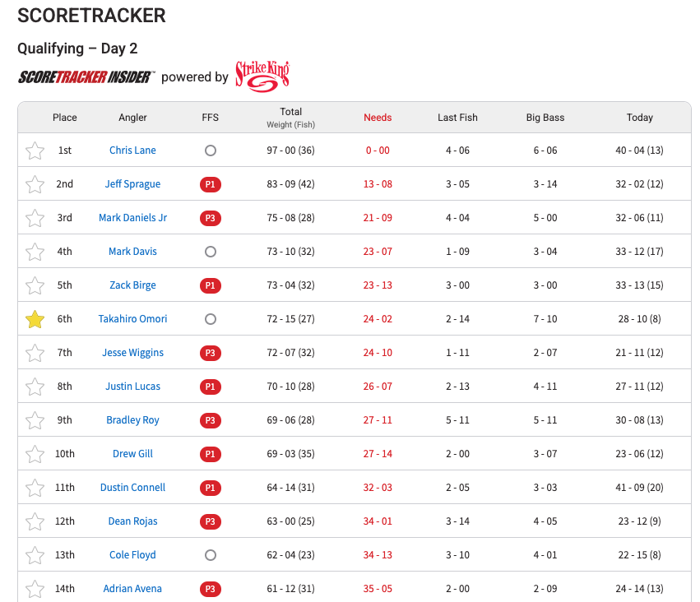Click the red Needs column header

click(378, 118)
